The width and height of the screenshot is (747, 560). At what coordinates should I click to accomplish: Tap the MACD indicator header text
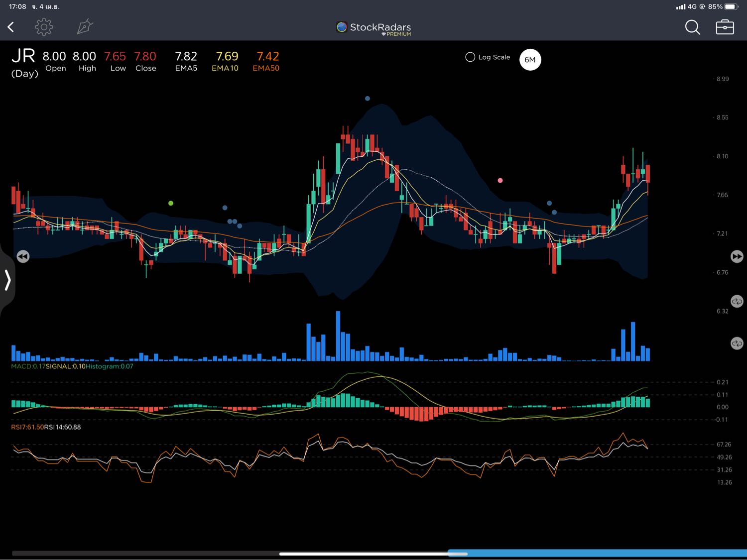tap(72, 366)
